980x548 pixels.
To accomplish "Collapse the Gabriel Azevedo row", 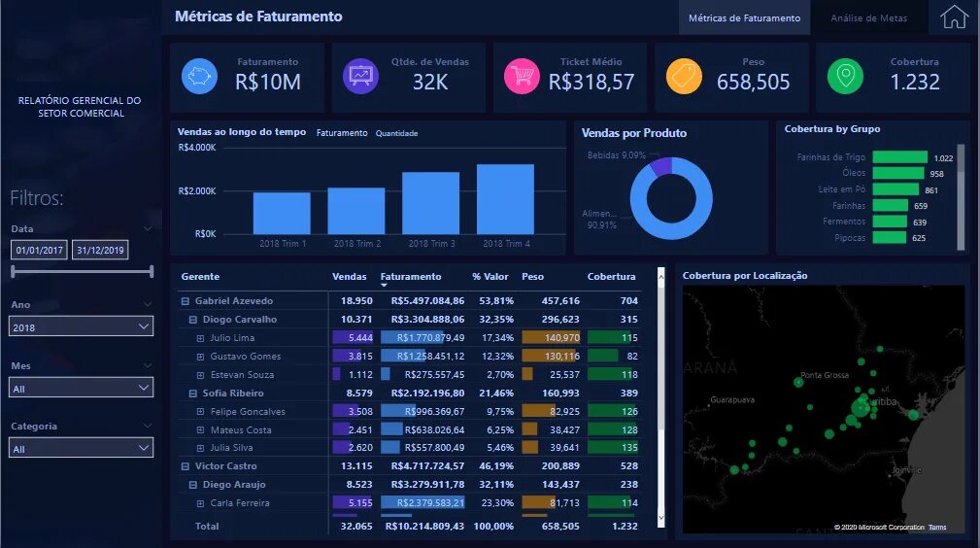I will tap(185, 301).
